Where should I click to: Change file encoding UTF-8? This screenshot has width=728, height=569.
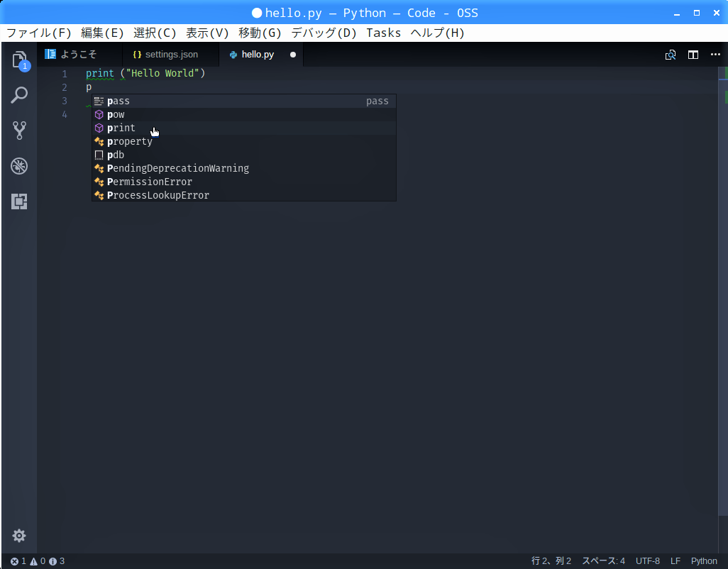[x=648, y=561]
